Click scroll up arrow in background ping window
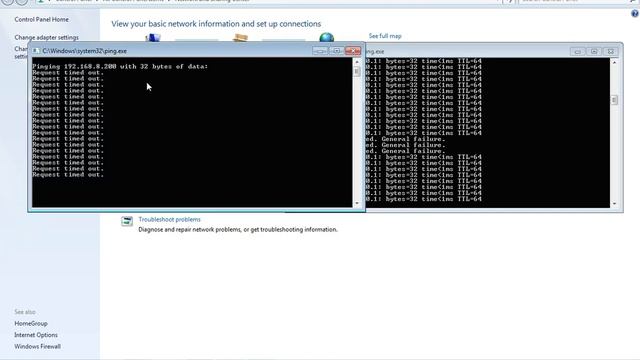Viewport: 640px width, 360px height. click(614, 62)
